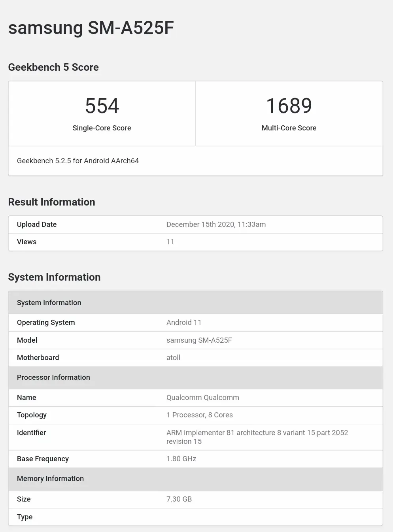The width and height of the screenshot is (393, 532).
Task: Click the memory 'Type' row label
Action: (x=25, y=517)
